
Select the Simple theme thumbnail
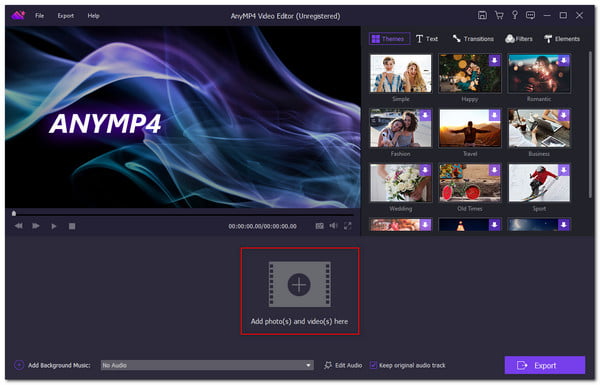tap(401, 73)
